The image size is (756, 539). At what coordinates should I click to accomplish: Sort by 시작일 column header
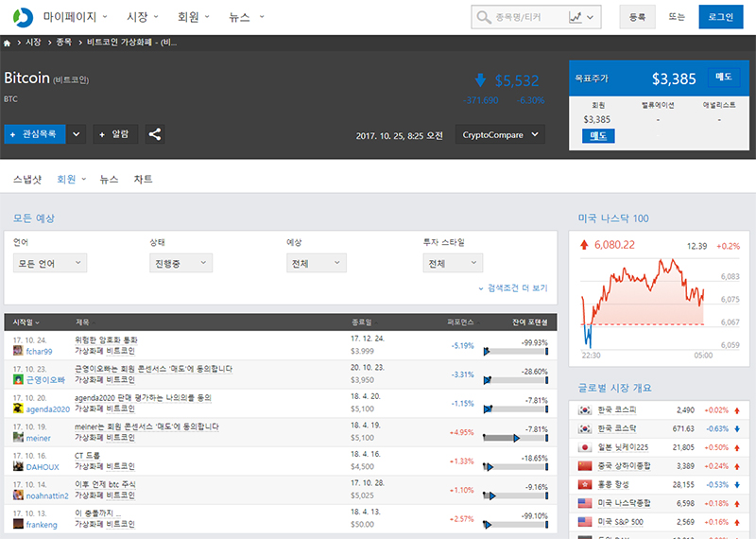(26, 322)
